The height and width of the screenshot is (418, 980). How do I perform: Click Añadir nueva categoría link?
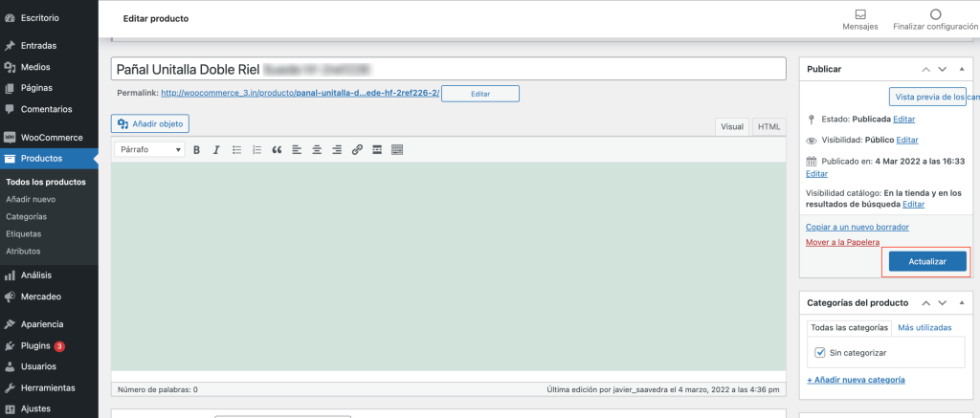856,380
